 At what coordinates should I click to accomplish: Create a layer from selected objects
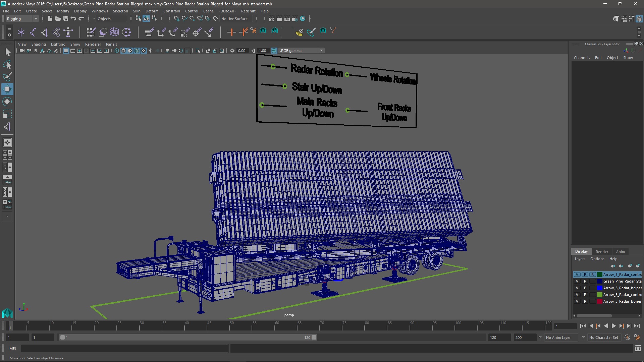[x=638, y=266]
